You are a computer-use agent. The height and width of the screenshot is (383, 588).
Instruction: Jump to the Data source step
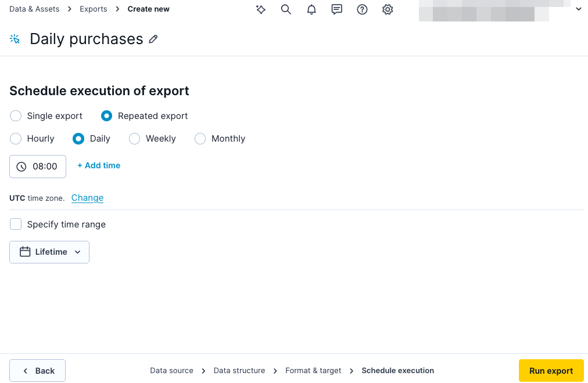tap(172, 371)
